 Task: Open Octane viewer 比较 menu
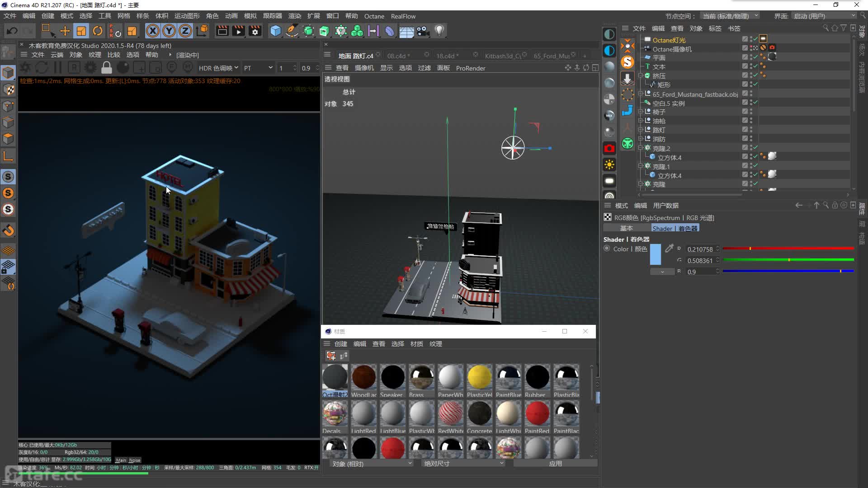point(114,55)
